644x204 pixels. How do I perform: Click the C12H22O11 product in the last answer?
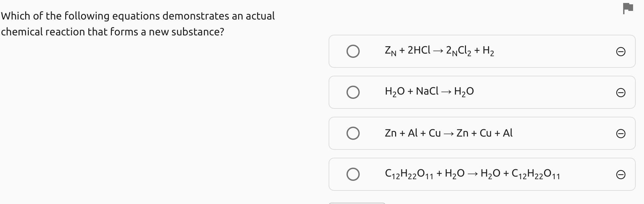tap(535, 174)
